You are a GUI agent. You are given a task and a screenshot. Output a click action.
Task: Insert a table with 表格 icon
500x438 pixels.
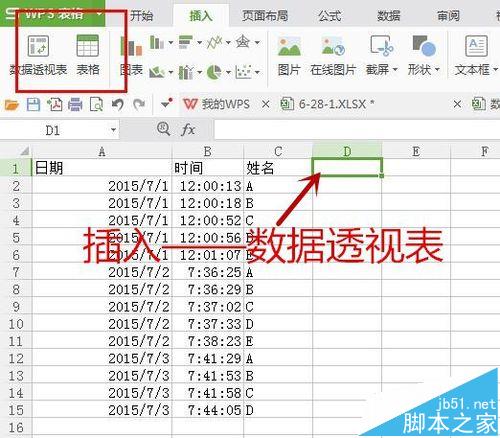pos(88,55)
